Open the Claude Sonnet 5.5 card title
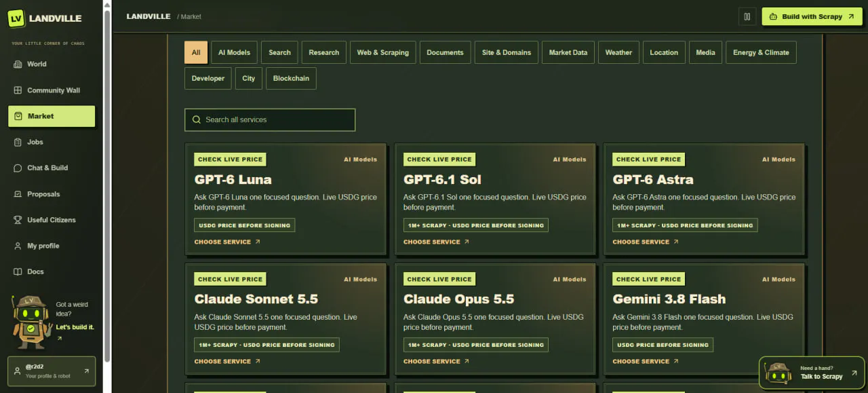 [x=256, y=299]
